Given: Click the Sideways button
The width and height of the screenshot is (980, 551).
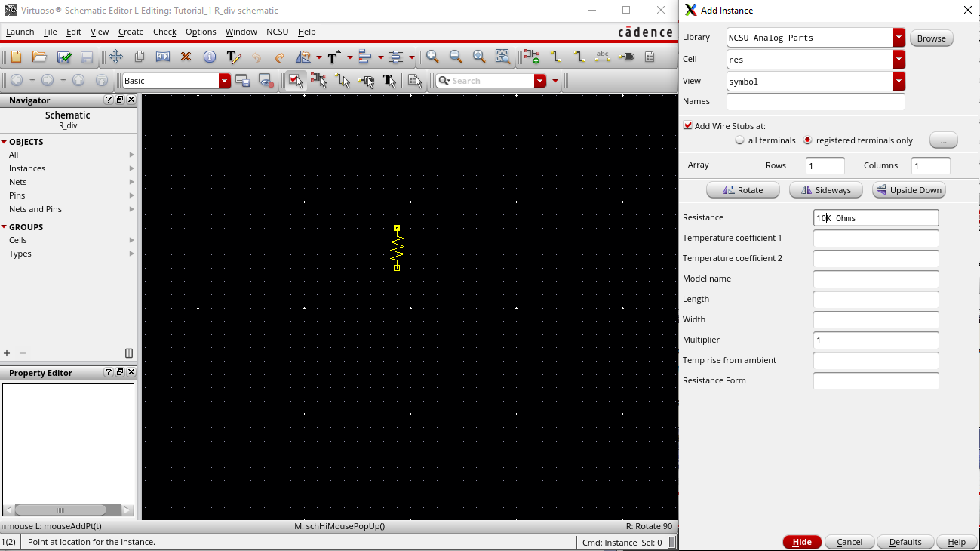Looking at the screenshot, I should point(825,190).
